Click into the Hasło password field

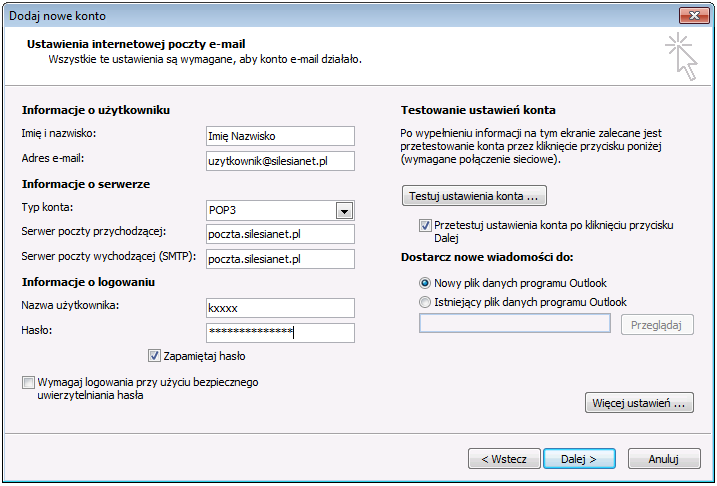coord(279,333)
